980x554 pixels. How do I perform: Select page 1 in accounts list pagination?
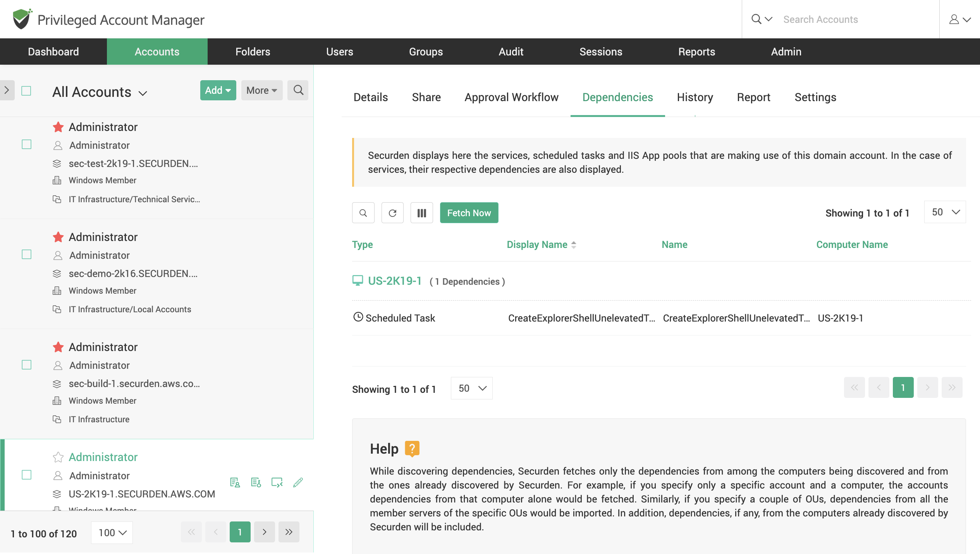click(240, 532)
